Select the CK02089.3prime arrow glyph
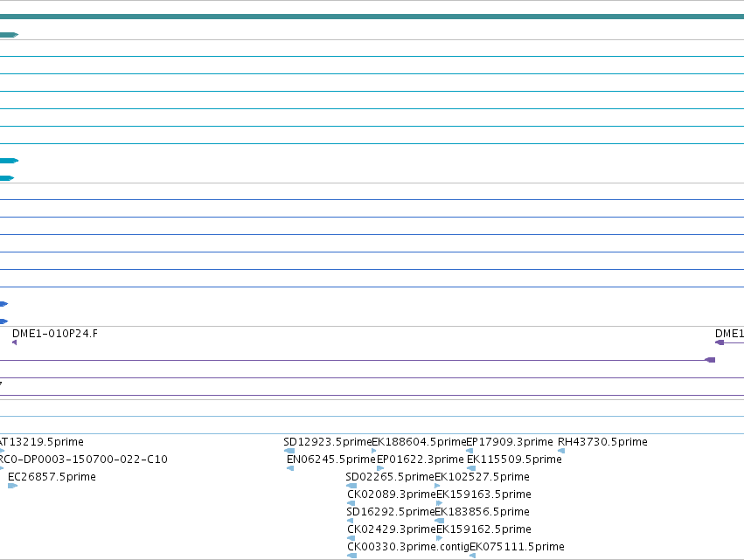Image resolution: width=744 pixels, height=560 pixels. (351, 503)
